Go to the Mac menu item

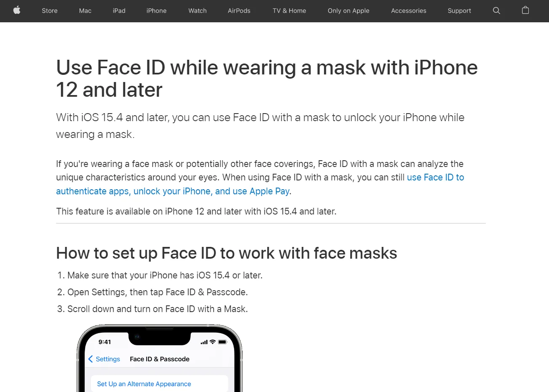click(85, 11)
